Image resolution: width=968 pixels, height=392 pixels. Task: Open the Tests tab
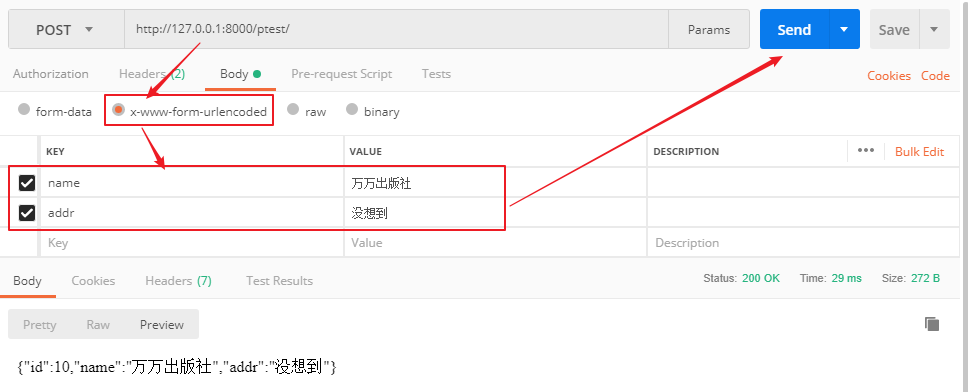click(436, 74)
